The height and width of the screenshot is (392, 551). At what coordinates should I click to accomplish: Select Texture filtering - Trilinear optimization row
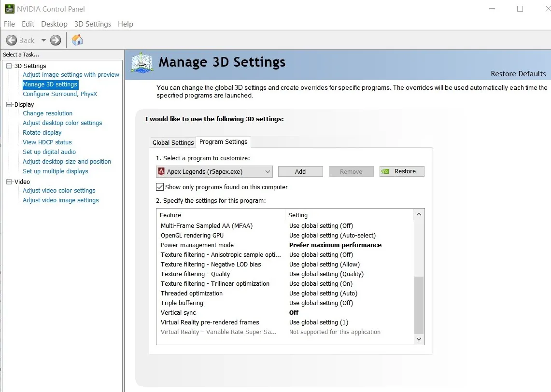[x=285, y=284]
